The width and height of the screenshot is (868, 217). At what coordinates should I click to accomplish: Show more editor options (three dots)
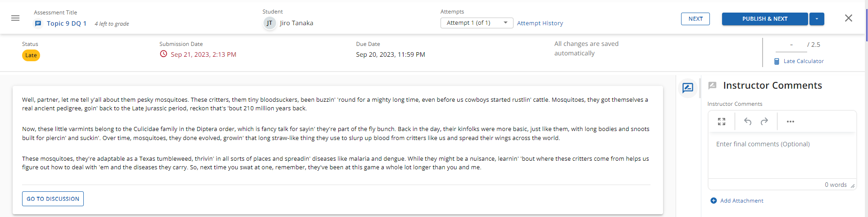(x=791, y=122)
